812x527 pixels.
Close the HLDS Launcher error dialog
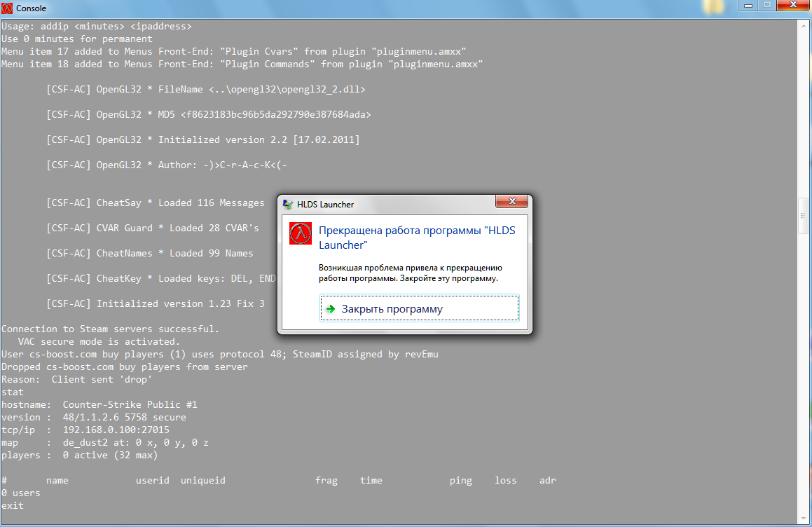[511, 201]
